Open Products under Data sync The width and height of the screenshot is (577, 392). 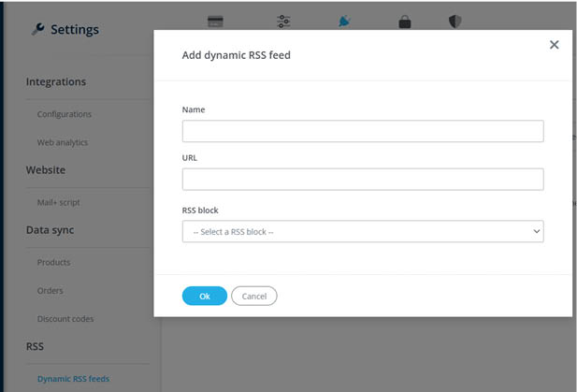53,262
